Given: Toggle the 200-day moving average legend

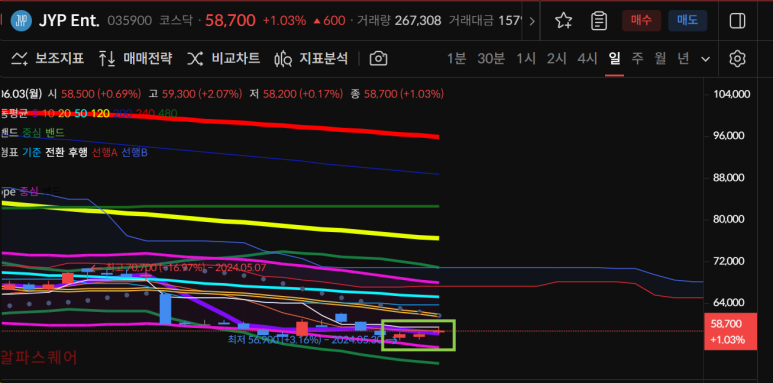Looking at the screenshot, I should click(123, 113).
